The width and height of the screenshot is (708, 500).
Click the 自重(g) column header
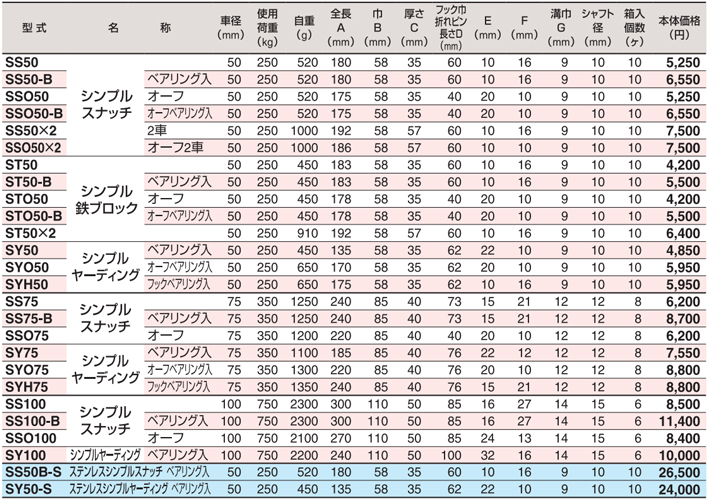pos(304,28)
